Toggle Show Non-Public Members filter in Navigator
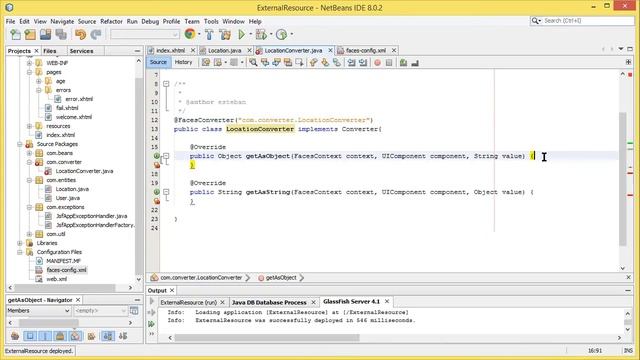Viewport: 640px width, 360px height. [60, 336]
